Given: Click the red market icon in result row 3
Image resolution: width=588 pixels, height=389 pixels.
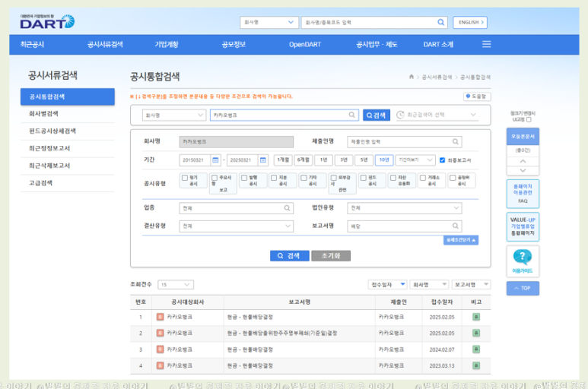Looking at the screenshot, I should click(161, 349).
